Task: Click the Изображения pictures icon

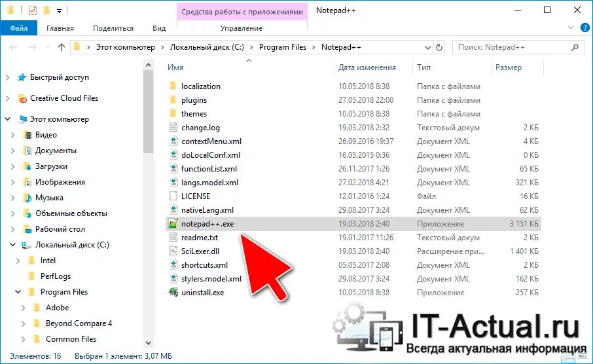Action: 27,182
